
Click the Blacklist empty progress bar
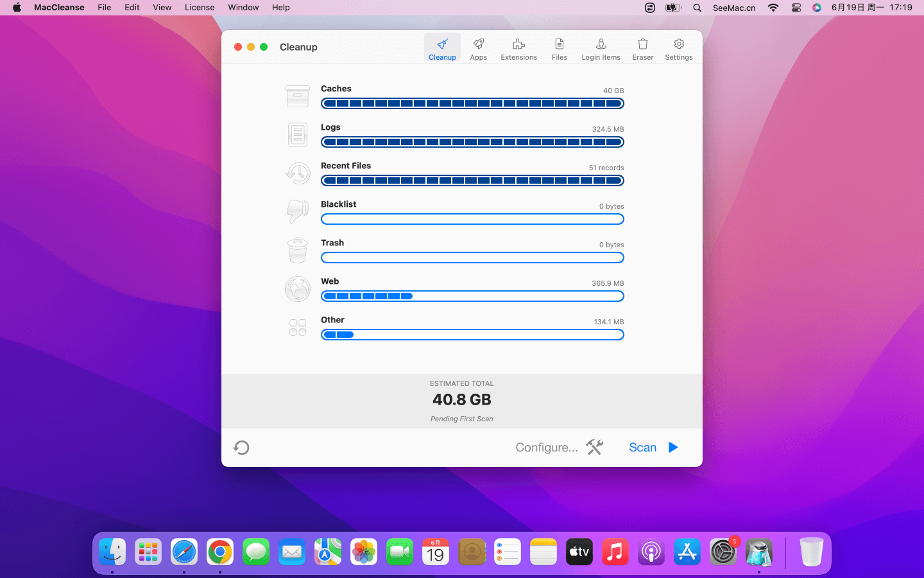[472, 219]
